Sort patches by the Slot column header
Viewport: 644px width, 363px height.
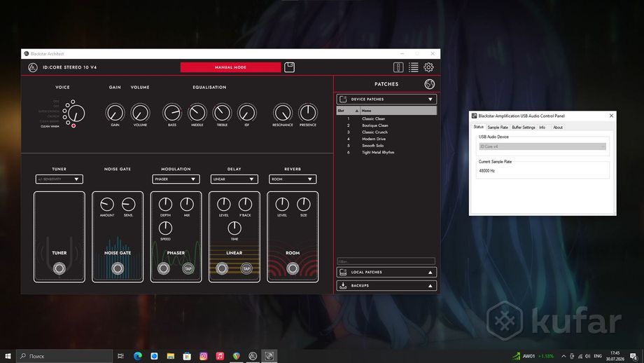pyautogui.click(x=349, y=111)
